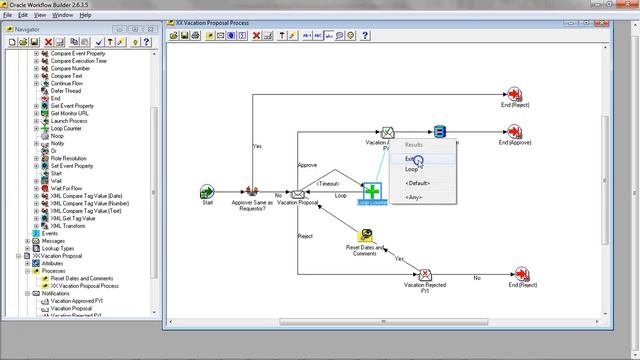640x360 pixels.
Task: Click the red X delete icon in diagram toolbar
Action: (256, 36)
